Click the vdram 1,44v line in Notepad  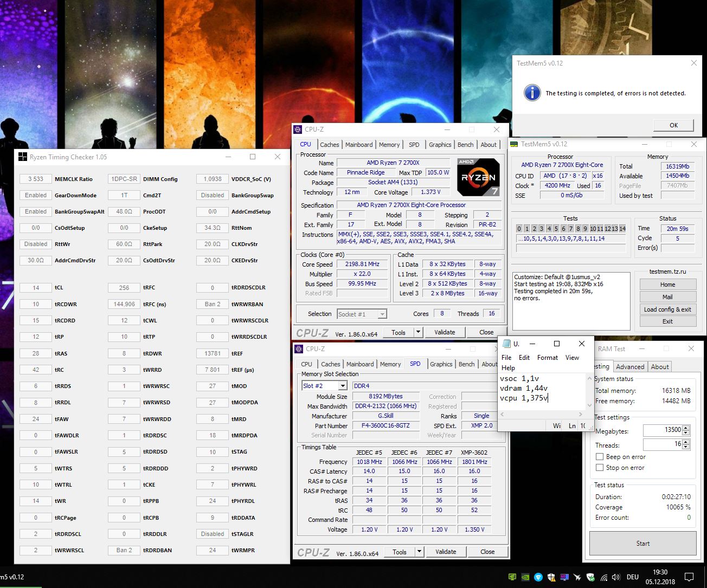(524, 388)
